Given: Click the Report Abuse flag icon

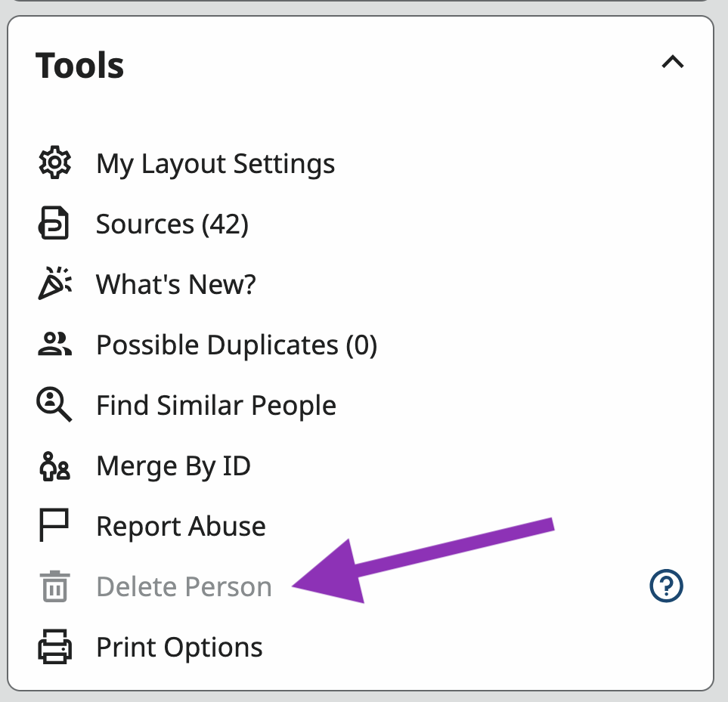Looking at the screenshot, I should coord(54,525).
